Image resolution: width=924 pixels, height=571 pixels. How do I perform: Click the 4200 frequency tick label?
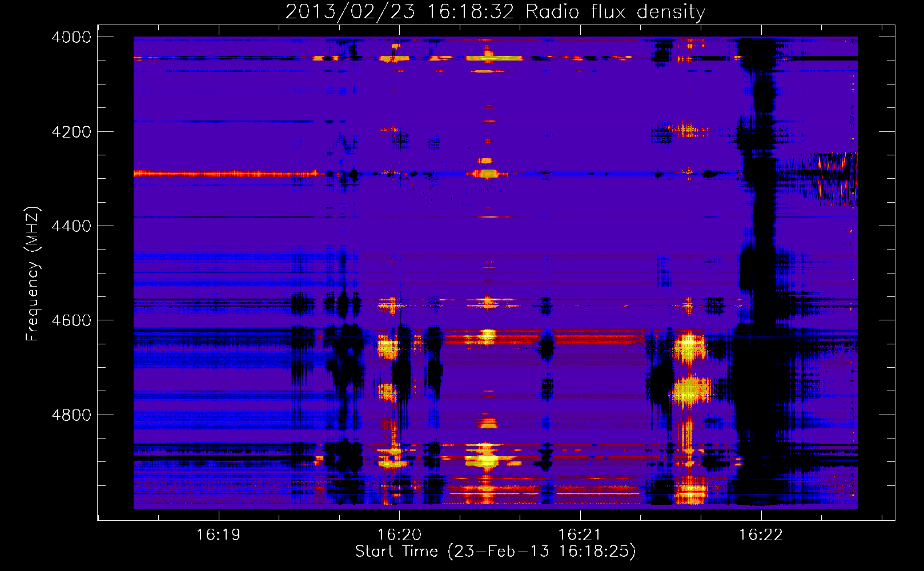click(71, 132)
